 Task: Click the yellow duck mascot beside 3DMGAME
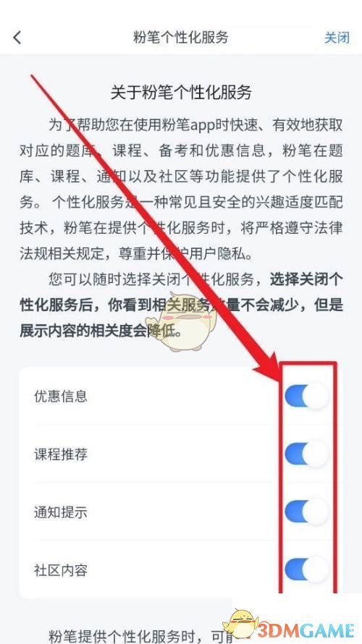click(x=242, y=625)
